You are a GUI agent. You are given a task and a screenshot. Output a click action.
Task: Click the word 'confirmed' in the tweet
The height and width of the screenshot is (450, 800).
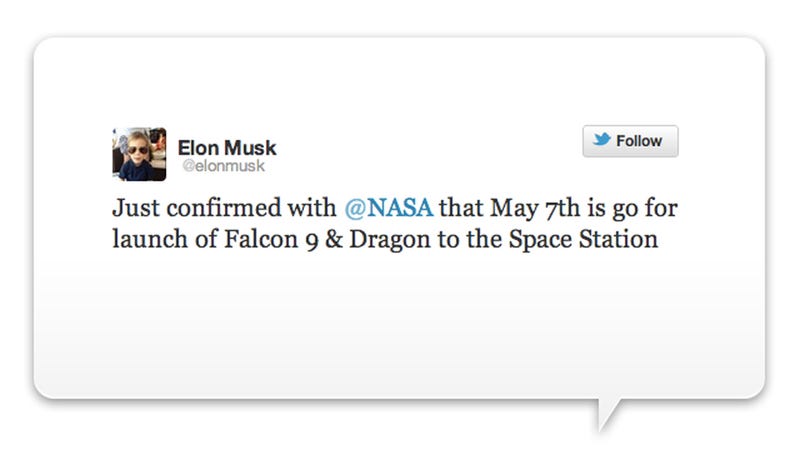(224, 208)
